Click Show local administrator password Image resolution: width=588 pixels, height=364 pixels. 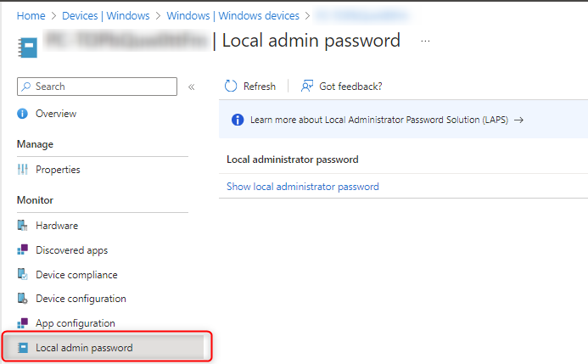pyautogui.click(x=303, y=187)
